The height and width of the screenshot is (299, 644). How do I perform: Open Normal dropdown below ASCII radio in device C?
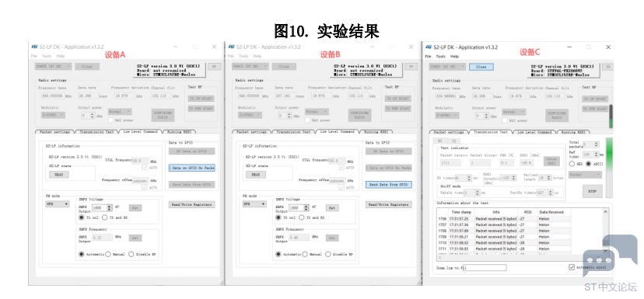click(x=585, y=175)
